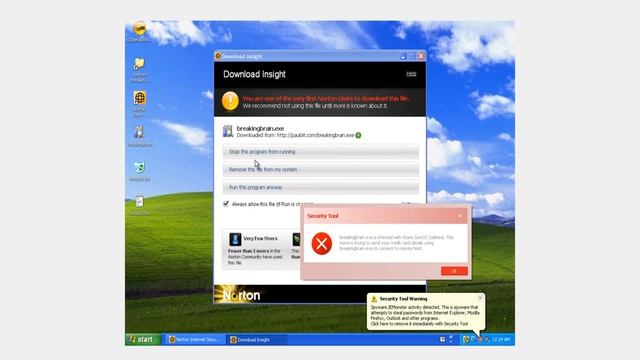The width and height of the screenshot is (640, 360).
Task: Open Norton globe shortcut on desktop
Action: coord(140,98)
